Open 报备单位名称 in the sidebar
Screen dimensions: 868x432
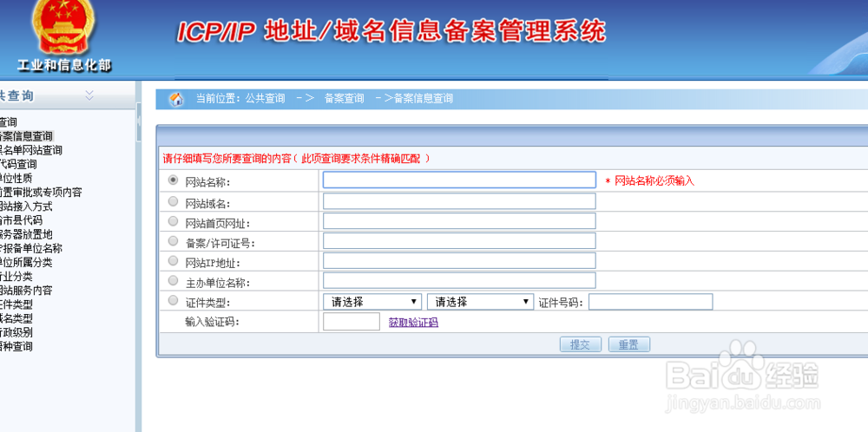[30, 248]
